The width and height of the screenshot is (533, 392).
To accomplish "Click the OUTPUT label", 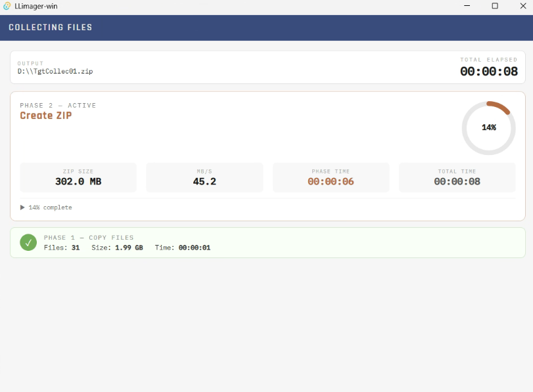I will click(x=30, y=63).
